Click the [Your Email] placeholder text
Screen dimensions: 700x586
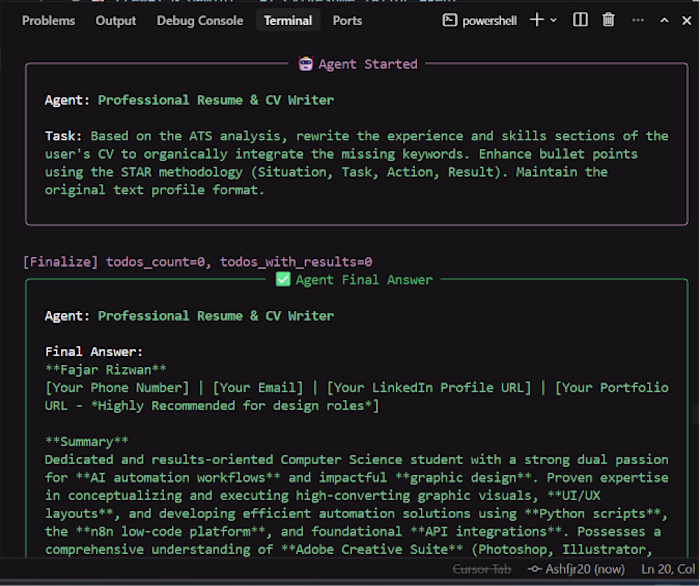(258, 388)
